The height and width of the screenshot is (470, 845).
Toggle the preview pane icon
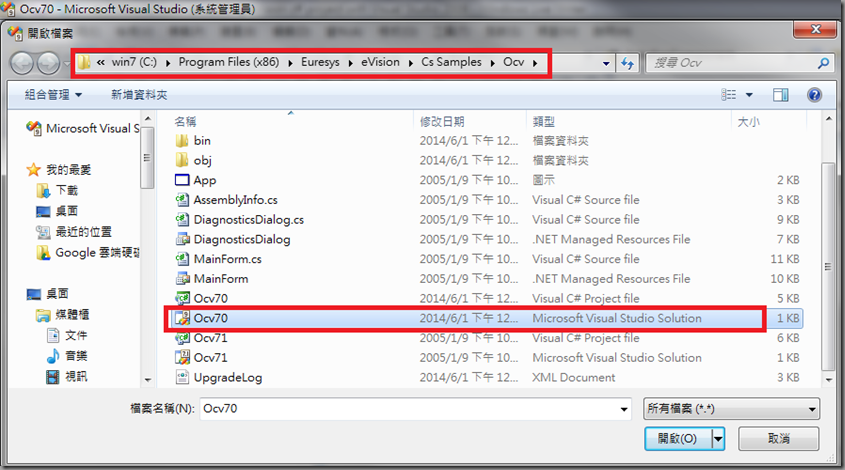(x=780, y=95)
